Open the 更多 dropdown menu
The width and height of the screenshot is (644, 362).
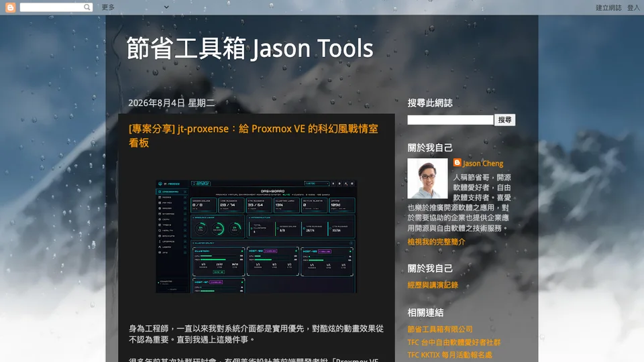click(x=135, y=7)
